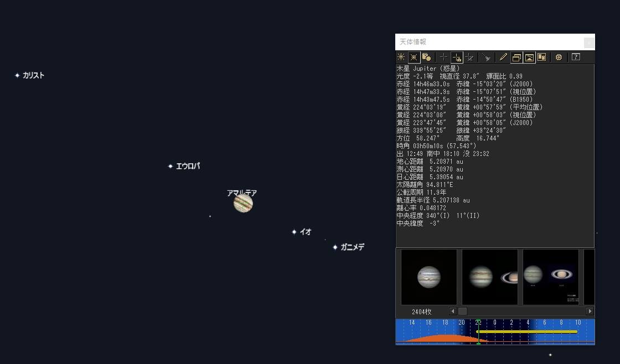Click the thumbnail strip left scroll arrow
Screen dimensions: 620x364
[453, 311]
